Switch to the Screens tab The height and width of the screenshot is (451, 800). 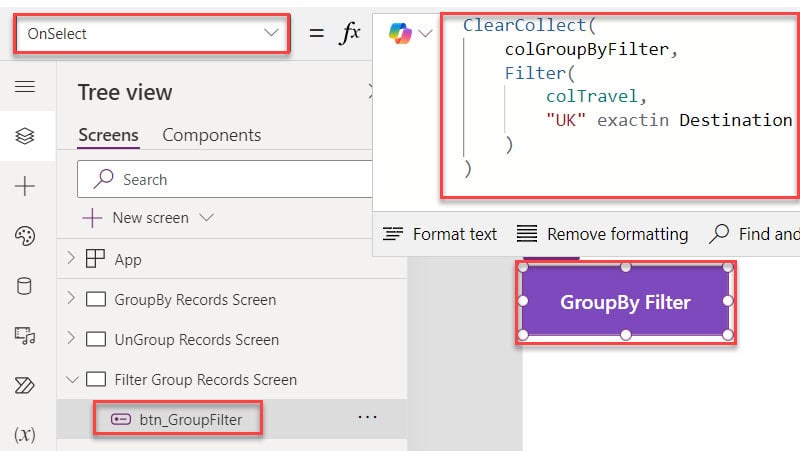click(x=108, y=135)
